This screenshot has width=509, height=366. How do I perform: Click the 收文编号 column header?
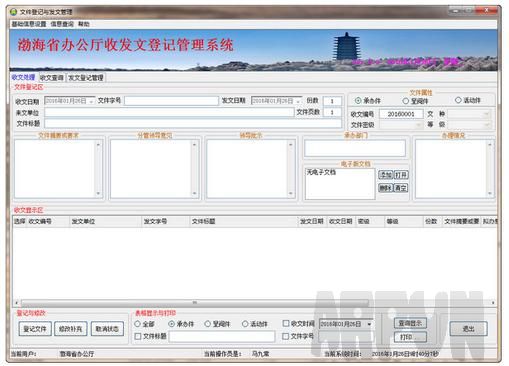pos(48,221)
